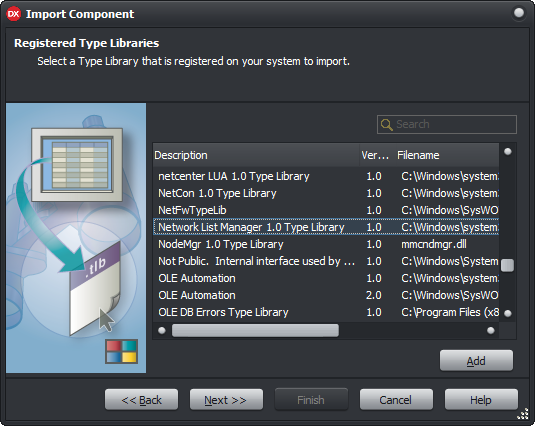Screen dimensions: 535x426
Task: Click the vertical scrollbar up arrow
Action: click(x=508, y=151)
